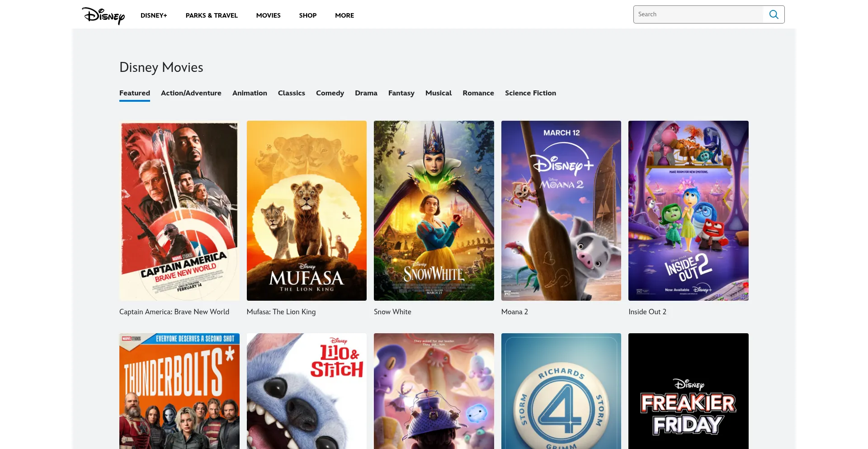
Task: Click the Mufasa: The Lion King title
Action: tap(281, 312)
